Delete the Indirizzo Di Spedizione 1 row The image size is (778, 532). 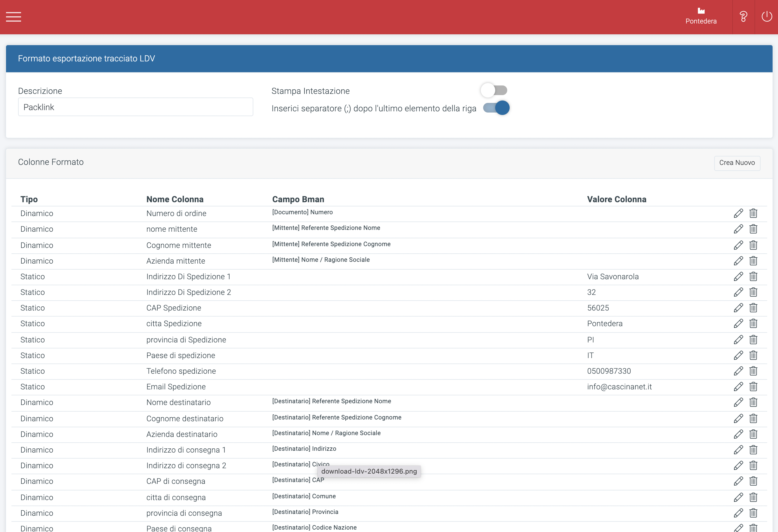(x=753, y=277)
